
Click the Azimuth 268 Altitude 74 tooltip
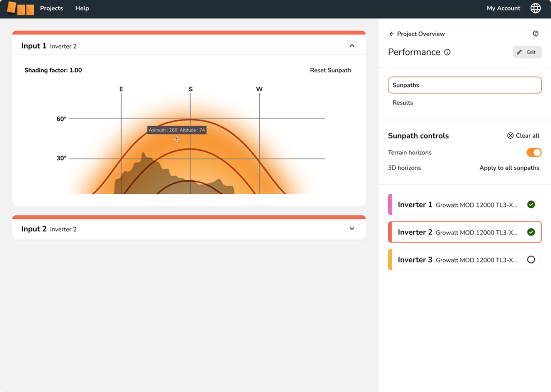point(177,130)
